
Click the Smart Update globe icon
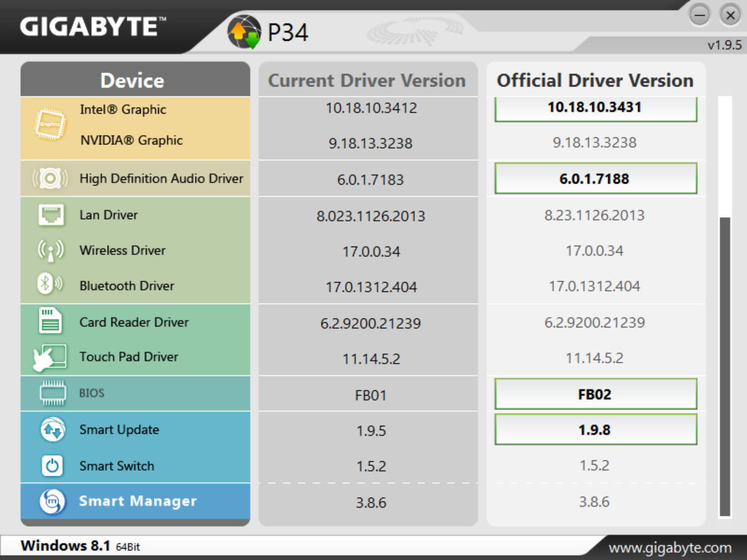52,430
